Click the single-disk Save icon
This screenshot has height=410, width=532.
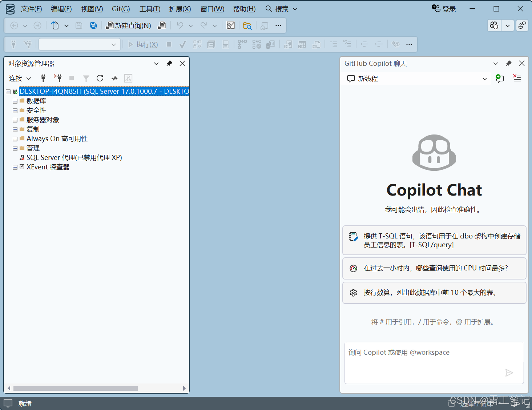79,25
